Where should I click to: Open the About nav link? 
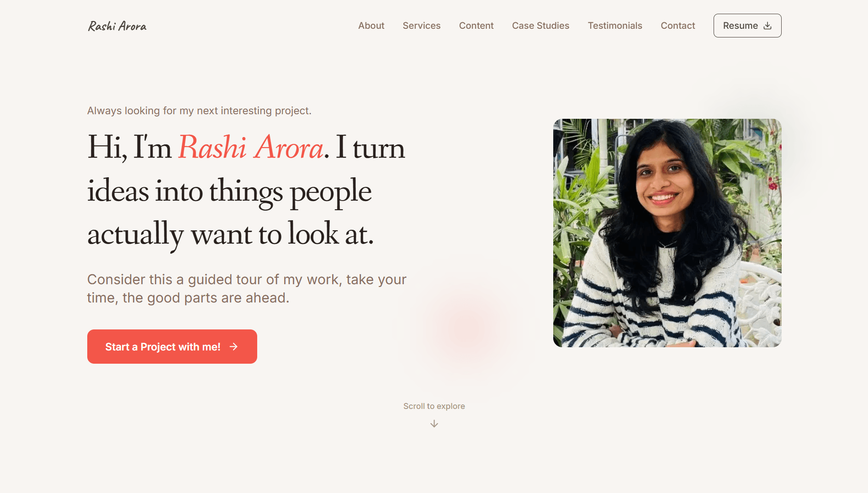(371, 26)
